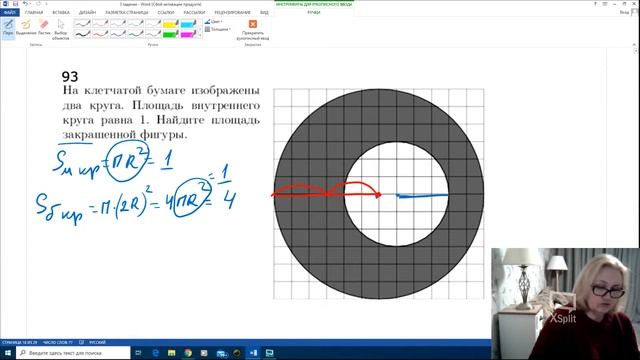The height and width of the screenshot is (360, 640).
Task: Open the Цвет pen color dropdown
Action: (213, 22)
